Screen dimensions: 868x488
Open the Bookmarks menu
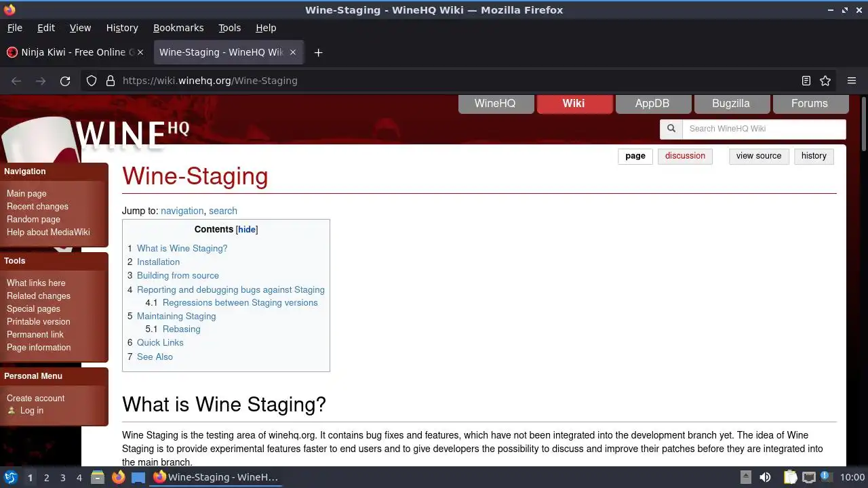point(178,28)
